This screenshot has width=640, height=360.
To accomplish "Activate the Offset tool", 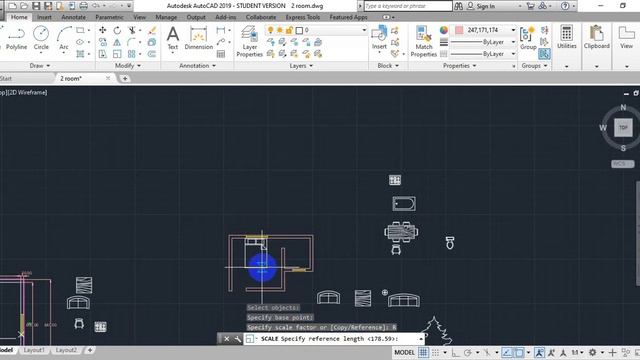I will 152,54.
